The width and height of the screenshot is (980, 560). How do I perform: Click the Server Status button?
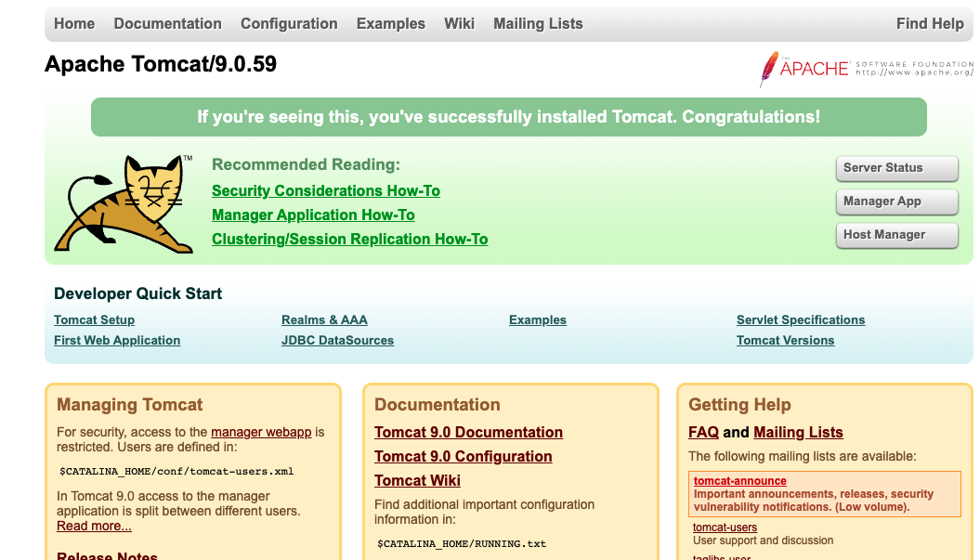click(x=897, y=168)
